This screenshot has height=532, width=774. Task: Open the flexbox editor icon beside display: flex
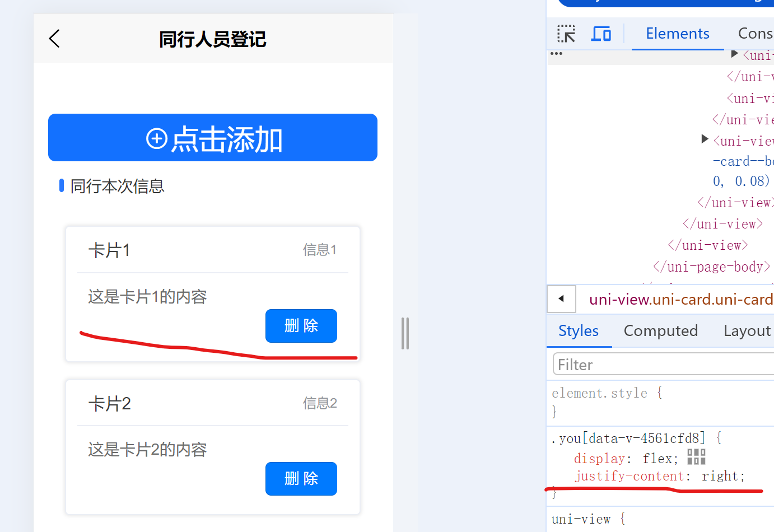696,457
